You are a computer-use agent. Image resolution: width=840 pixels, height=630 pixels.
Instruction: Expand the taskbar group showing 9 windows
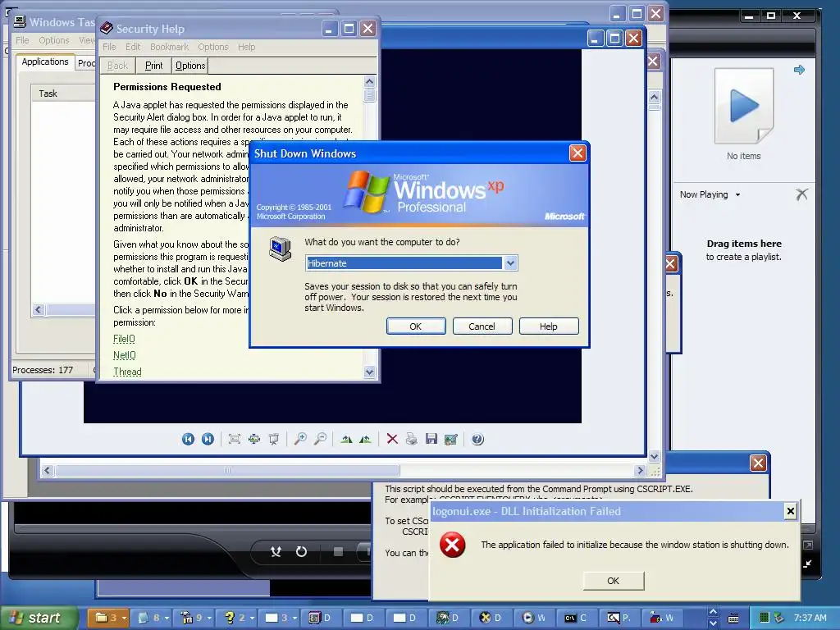[x=194, y=618]
